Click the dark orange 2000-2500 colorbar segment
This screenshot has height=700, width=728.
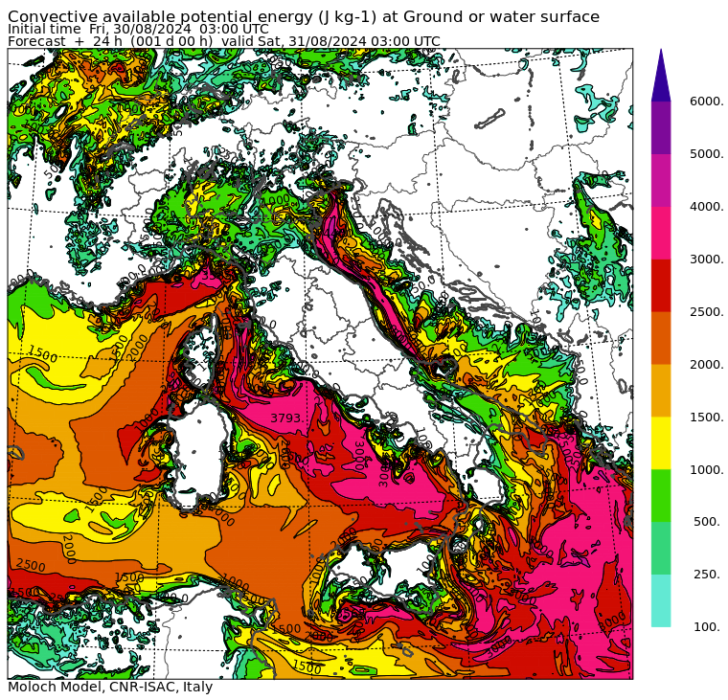click(x=661, y=337)
